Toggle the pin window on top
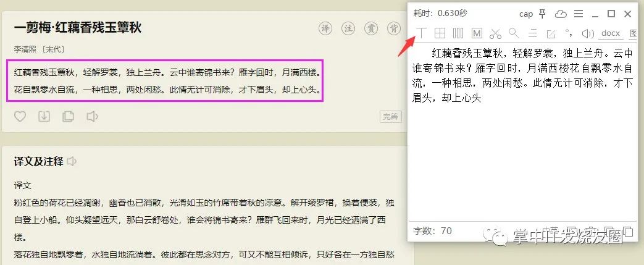Viewport: 644px width, 265px height. [x=542, y=14]
